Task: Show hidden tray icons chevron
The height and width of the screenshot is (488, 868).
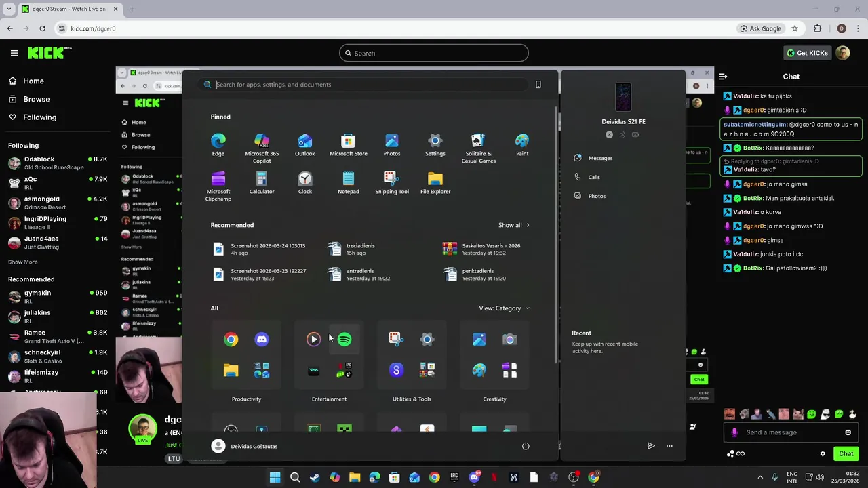Action: (760, 478)
